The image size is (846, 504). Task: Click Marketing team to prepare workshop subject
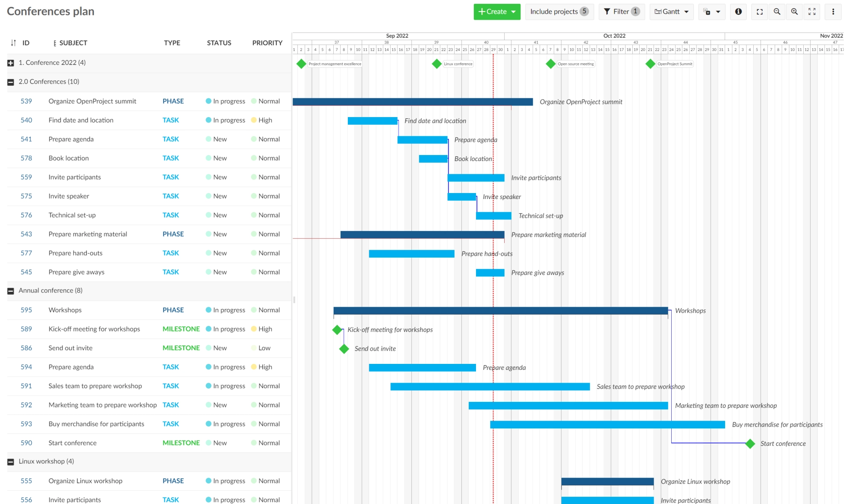tap(103, 405)
